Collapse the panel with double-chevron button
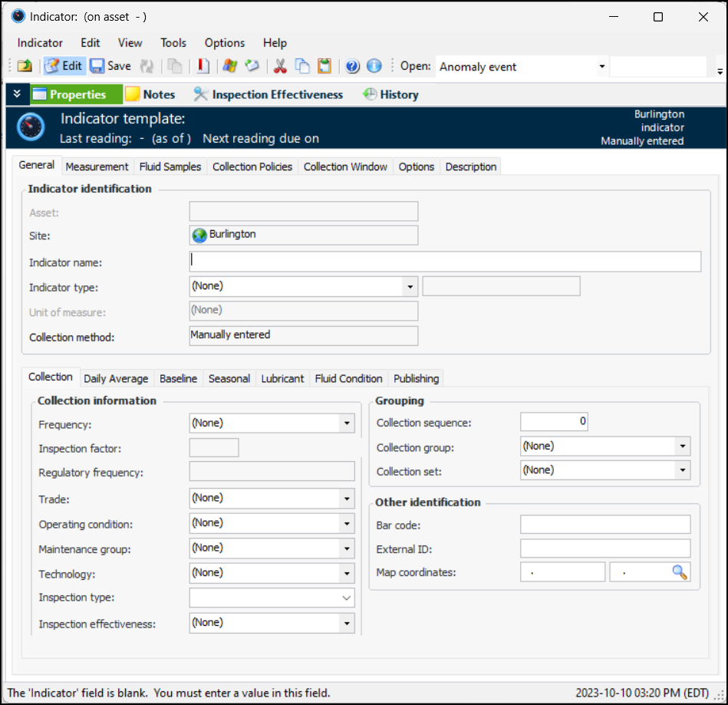 pyautogui.click(x=17, y=94)
